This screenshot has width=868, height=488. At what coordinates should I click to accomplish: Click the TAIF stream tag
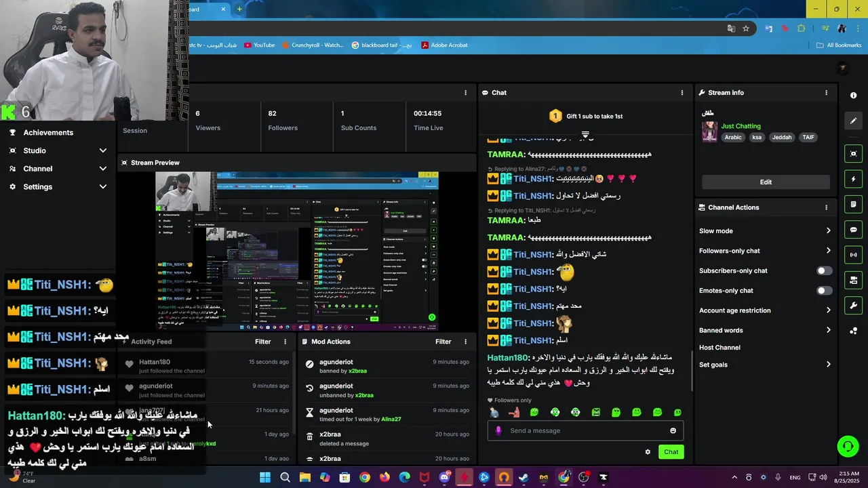pos(808,138)
